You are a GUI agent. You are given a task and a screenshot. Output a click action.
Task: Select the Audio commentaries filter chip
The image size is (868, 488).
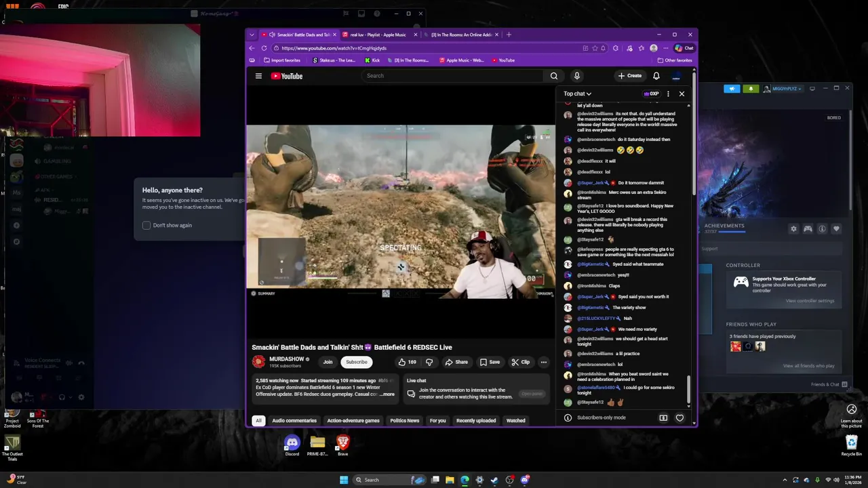click(x=294, y=421)
